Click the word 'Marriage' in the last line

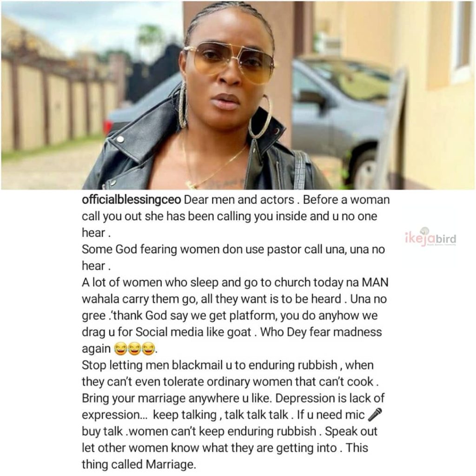[169, 464]
